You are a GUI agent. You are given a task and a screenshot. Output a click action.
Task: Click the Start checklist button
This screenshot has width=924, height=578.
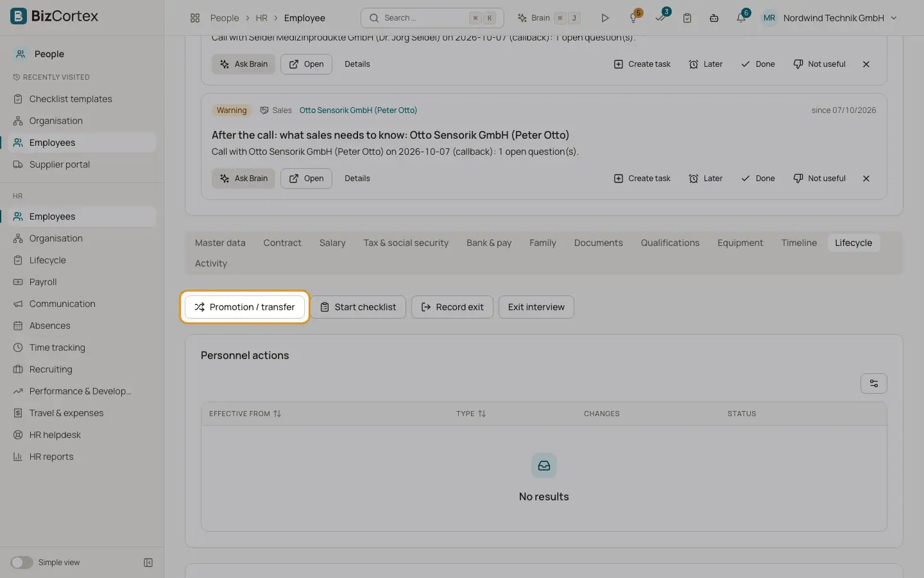358,307
